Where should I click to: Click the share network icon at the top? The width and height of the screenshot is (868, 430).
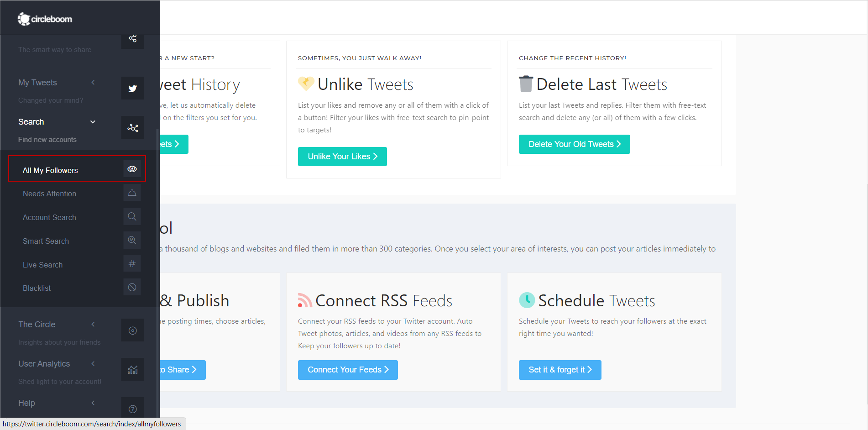coord(132,39)
